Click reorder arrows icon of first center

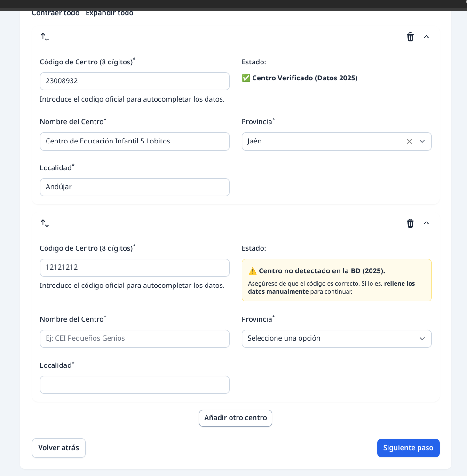(x=45, y=37)
